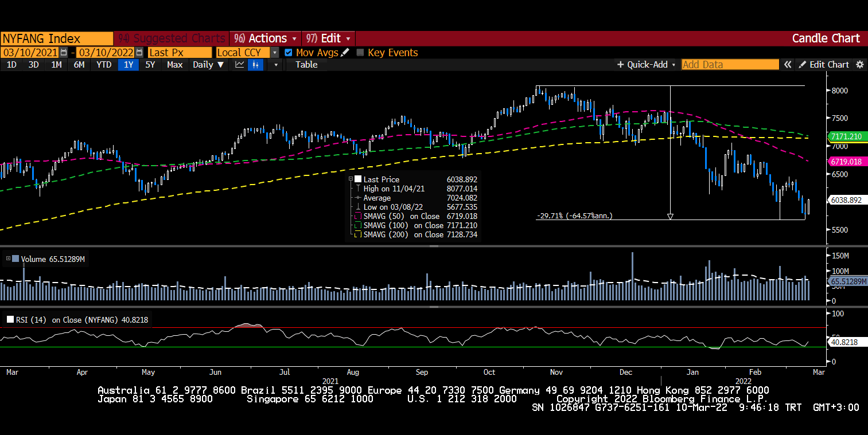Click the Last Price white color swatch
The height and width of the screenshot is (435, 868).
pos(359,179)
